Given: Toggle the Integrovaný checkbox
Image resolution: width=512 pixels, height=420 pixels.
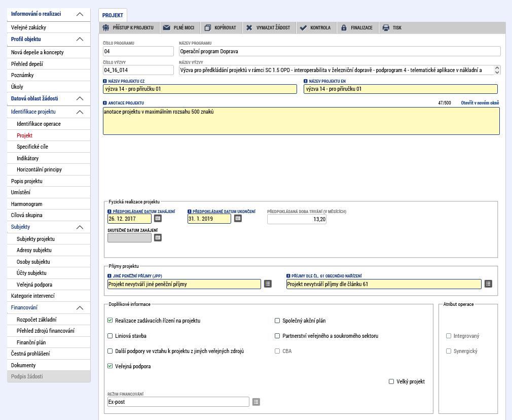Looking at the screenshot, I should coord(449,336).
